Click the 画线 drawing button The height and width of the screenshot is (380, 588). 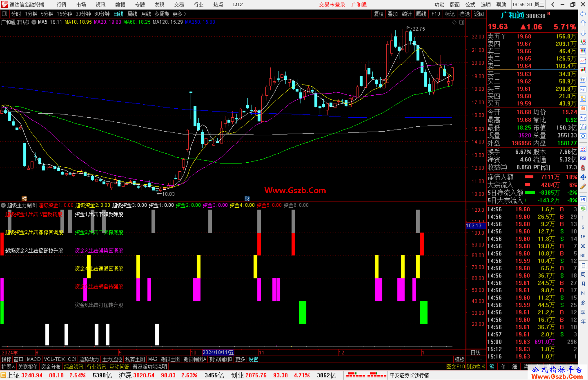coord(421,14)
